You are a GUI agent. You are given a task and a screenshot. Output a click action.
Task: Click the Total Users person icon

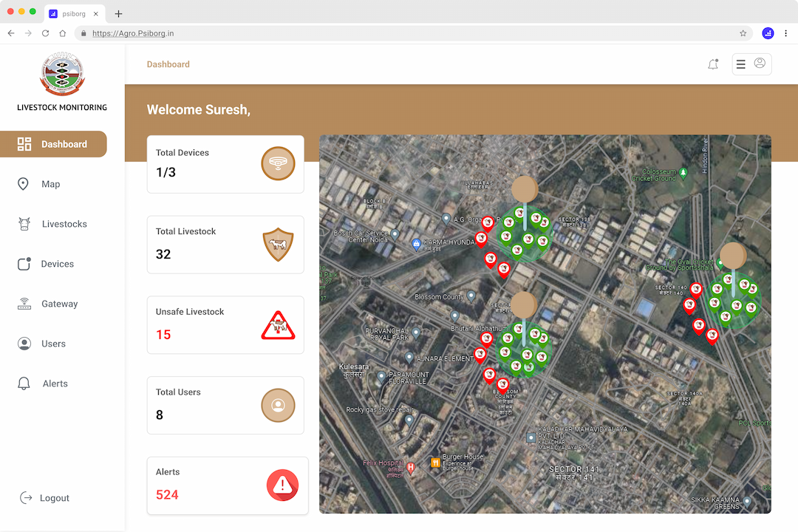pos(278,405)
